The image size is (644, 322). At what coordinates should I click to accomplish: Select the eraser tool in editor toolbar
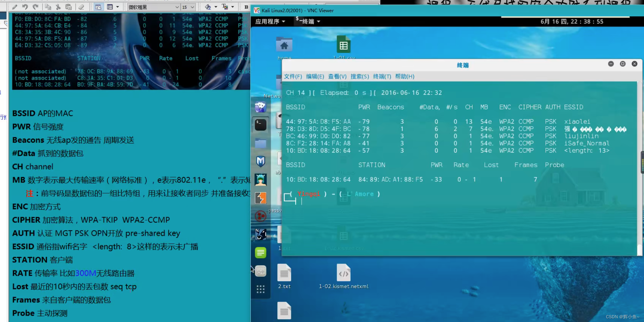click(81, 7)
